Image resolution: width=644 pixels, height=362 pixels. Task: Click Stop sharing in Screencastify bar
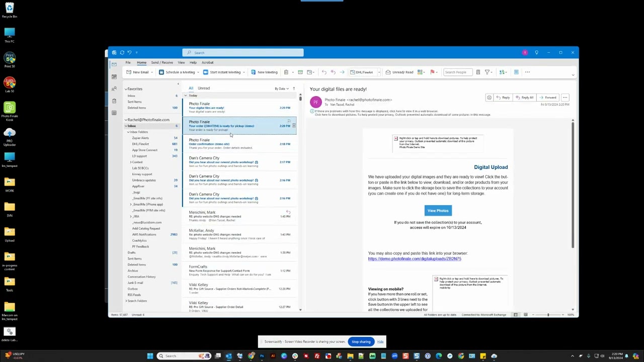(x=361, y=342)
